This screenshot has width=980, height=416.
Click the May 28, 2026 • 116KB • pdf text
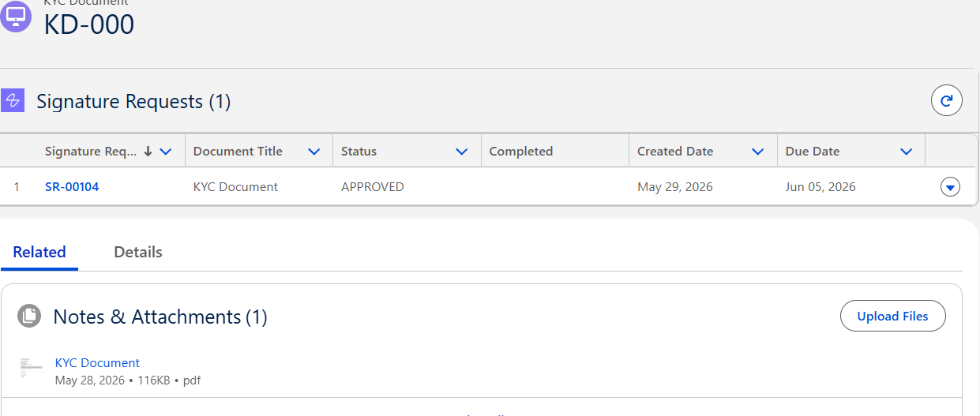click(x=128, y=380)
